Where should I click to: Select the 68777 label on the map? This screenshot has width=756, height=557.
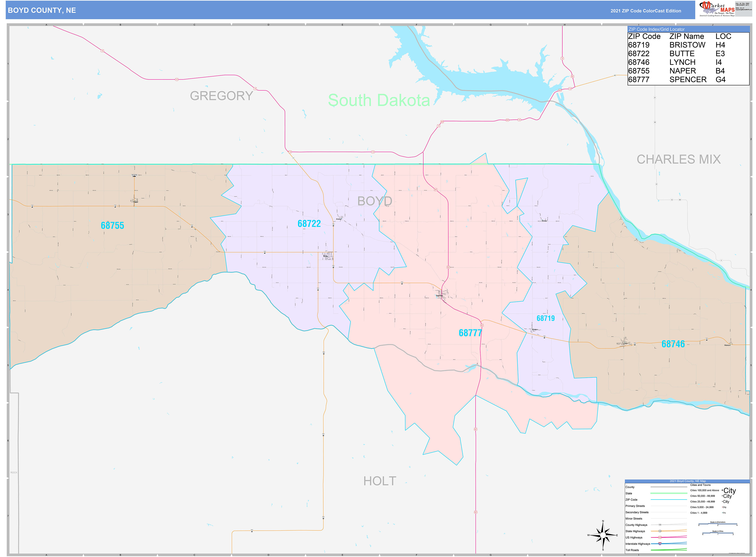(471, 333)
